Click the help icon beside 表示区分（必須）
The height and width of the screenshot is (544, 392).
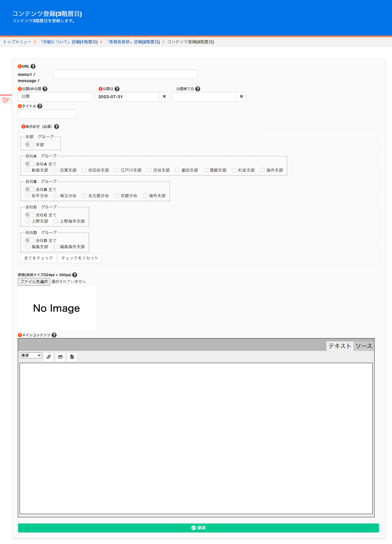tap(56, 126)
